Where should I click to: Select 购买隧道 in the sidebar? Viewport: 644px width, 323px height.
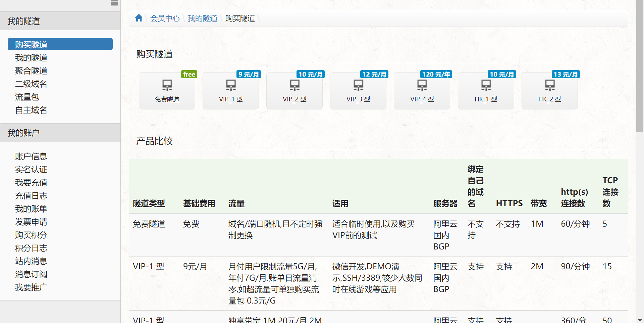(x=60, y=44)
